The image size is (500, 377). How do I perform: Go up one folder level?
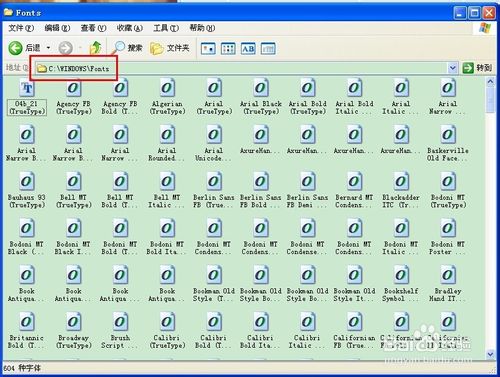(x=96, y=48)
